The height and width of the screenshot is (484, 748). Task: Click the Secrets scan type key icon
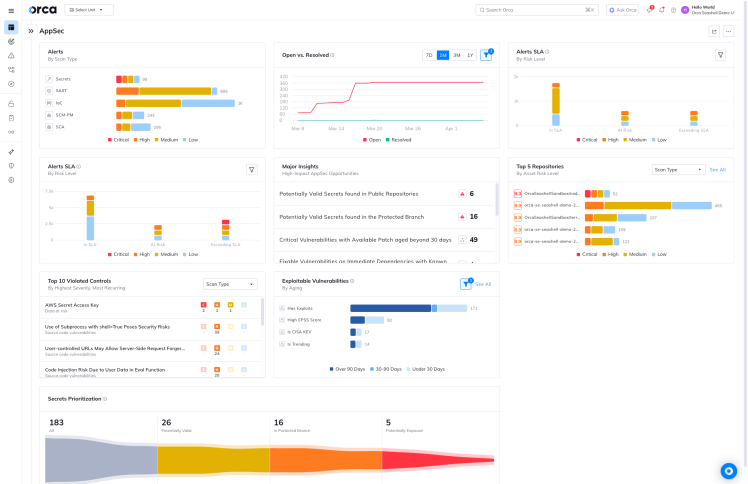49,79
